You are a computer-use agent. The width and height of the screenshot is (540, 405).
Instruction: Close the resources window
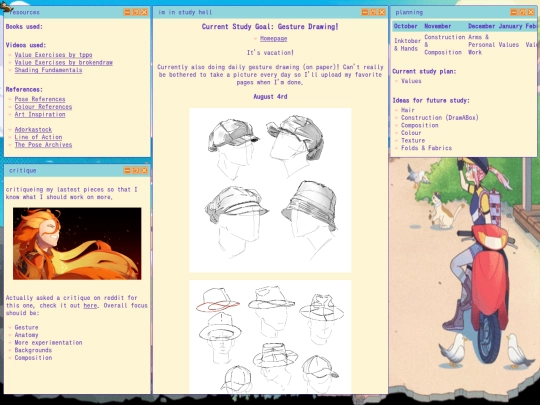144,12
